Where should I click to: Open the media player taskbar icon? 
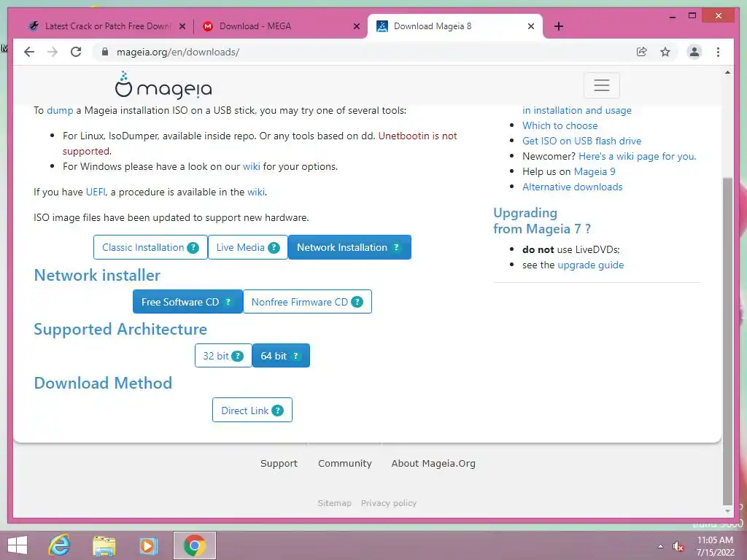148,545
